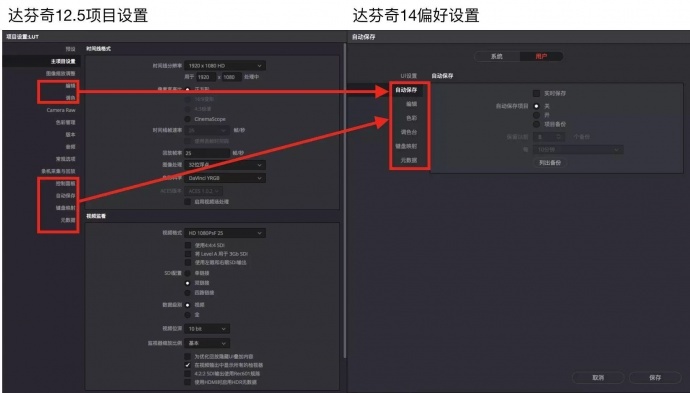Screen dimensions: 690x393
Task: Enable the 实时保存 checkbox
Action: coord(536,93)
